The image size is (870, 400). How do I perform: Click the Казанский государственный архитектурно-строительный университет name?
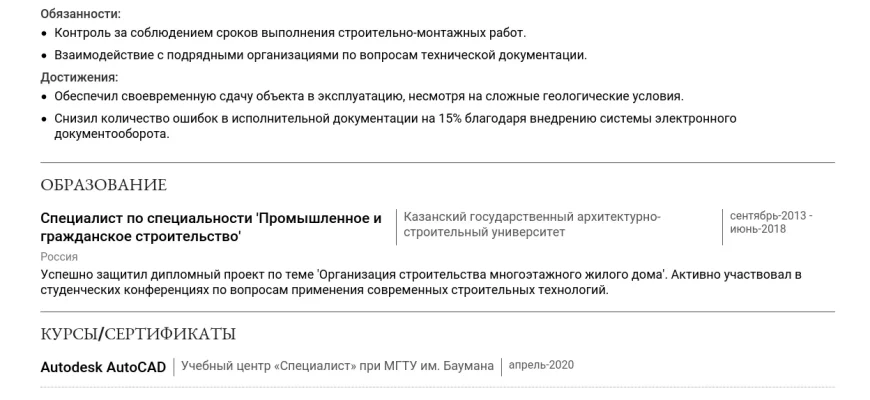point(532,224)
